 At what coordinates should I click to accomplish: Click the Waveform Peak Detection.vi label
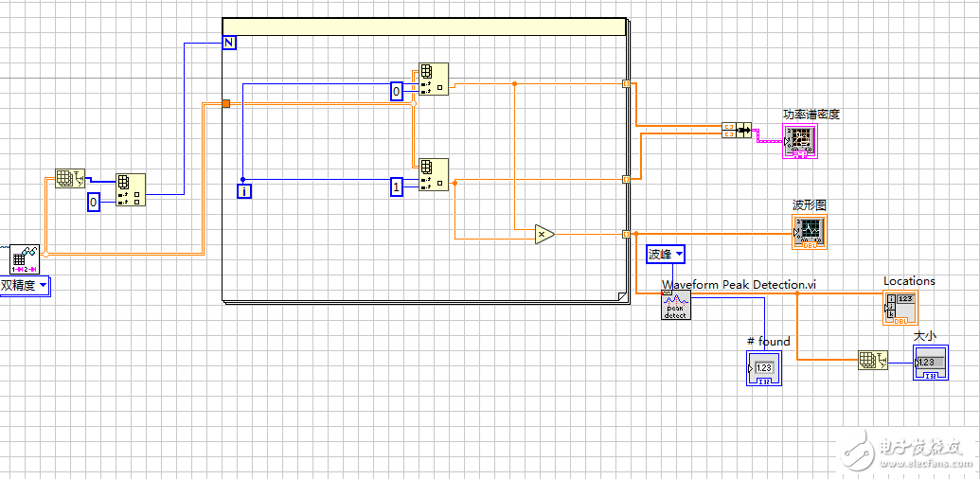[x=739, y=284]
